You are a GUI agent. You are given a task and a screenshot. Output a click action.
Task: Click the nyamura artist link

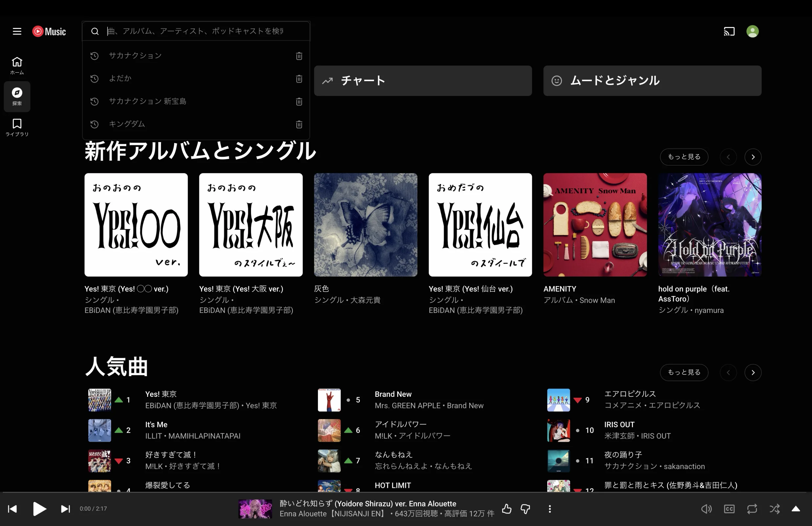click(709, 310)
